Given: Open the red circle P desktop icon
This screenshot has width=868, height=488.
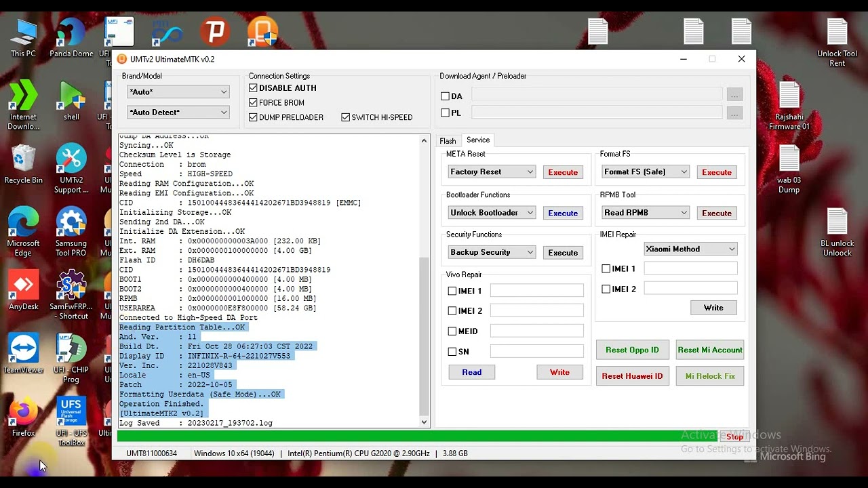Looking at the screenshot, I should pos(216,32).
